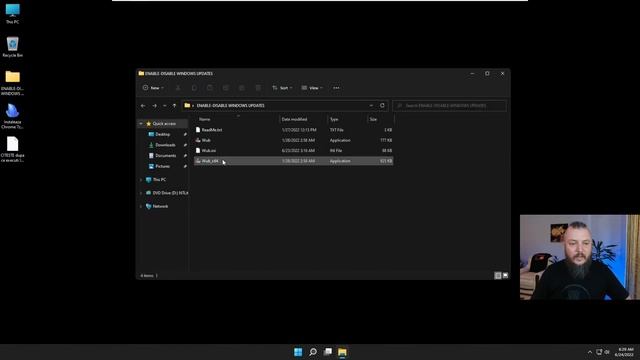Open Documents in the navigation pane
640x360 pixels.
pos(165,156)
